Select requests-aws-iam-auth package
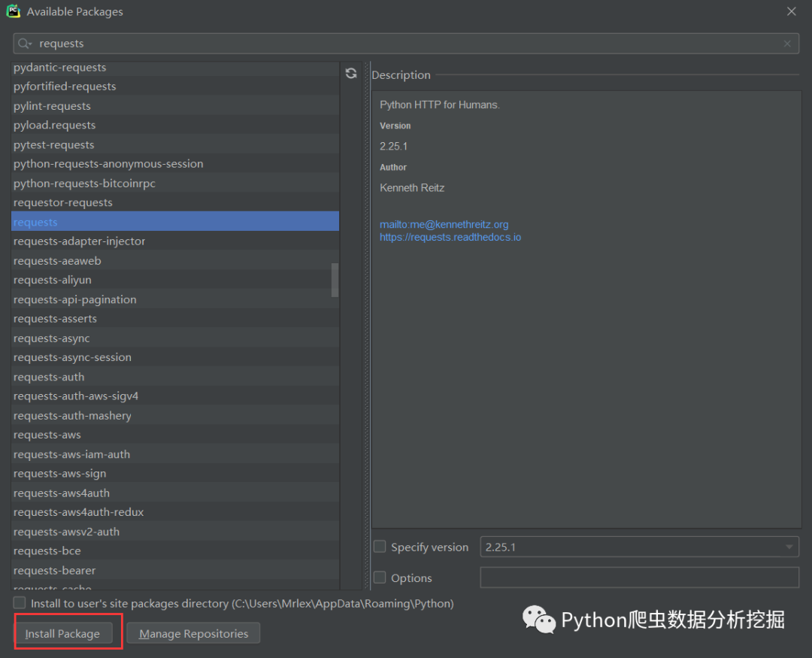 [x=175, y=454]
